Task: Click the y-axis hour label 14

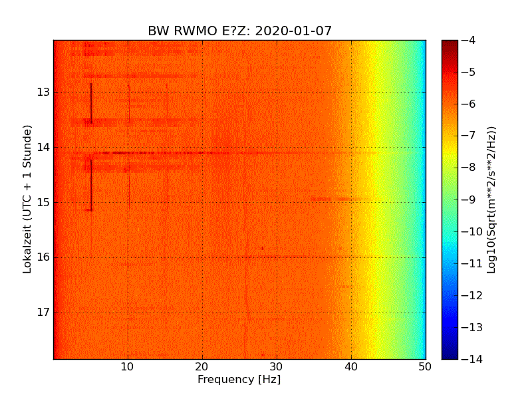Action: (x=43, y=147)
